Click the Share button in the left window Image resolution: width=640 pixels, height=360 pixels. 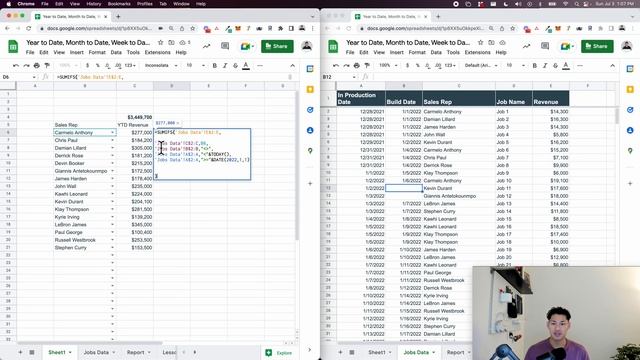[x=277, y=46]
